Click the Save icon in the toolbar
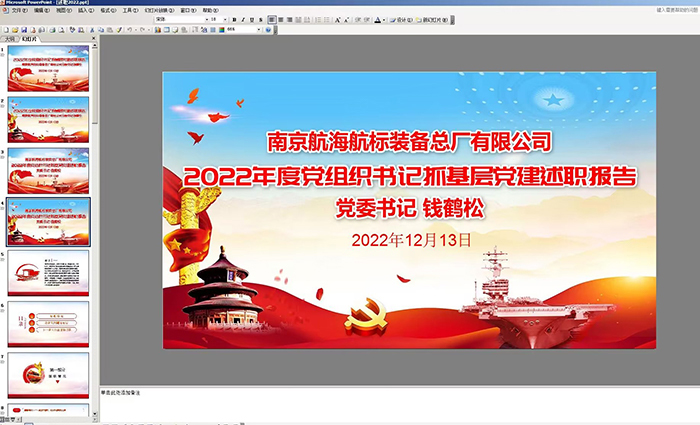Image resolution: width=700 pixels, height=425 pixels. [23, 29]
